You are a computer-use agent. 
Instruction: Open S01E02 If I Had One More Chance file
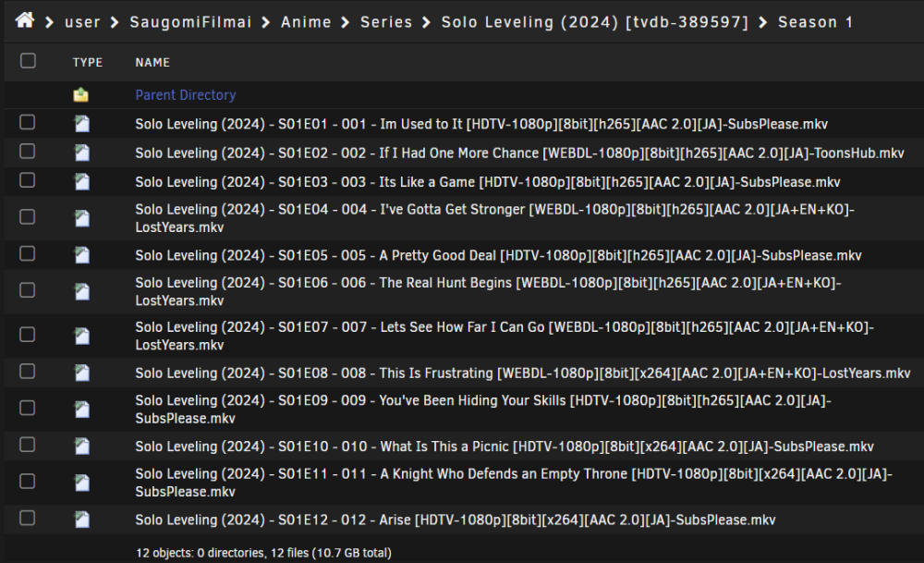[x=519, y=153]
